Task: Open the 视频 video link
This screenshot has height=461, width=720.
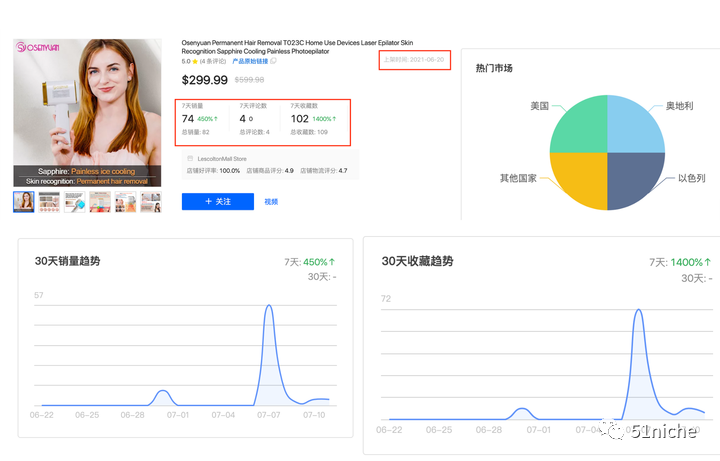Action: [x=271, y=202]
